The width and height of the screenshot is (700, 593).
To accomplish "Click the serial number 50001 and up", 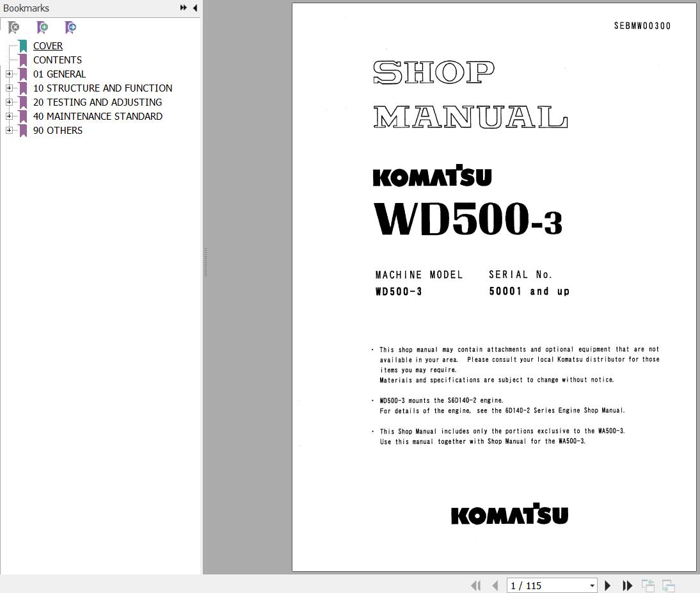I will (x=529, y=291).
